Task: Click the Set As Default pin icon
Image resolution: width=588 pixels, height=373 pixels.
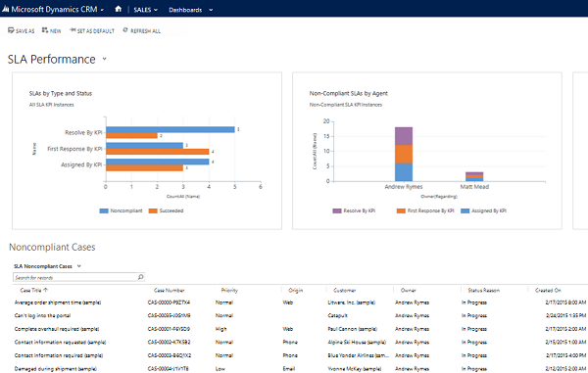Action: click(x=73, y=30)
